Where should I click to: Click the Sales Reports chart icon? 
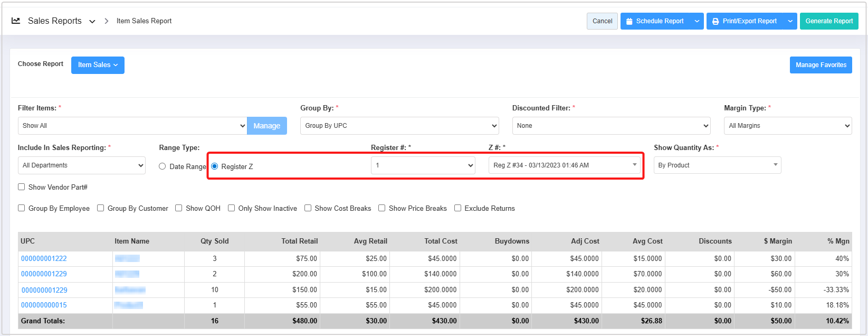pos(16,21)
